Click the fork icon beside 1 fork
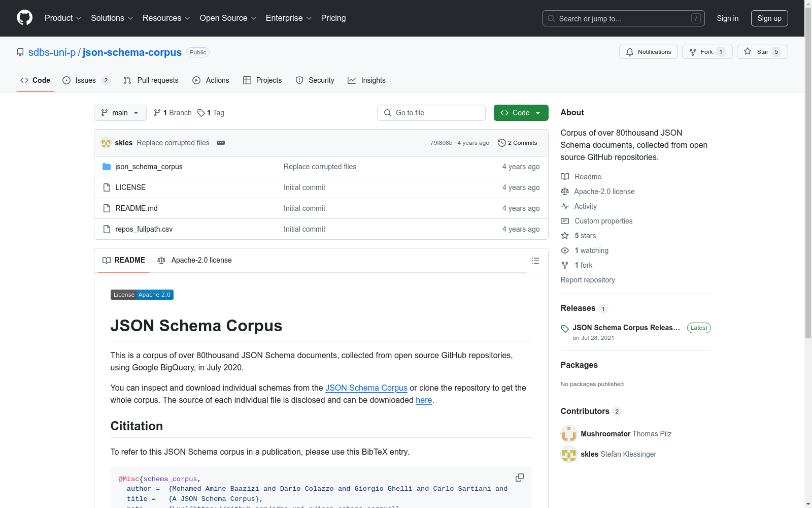 (x=565, y=265)
